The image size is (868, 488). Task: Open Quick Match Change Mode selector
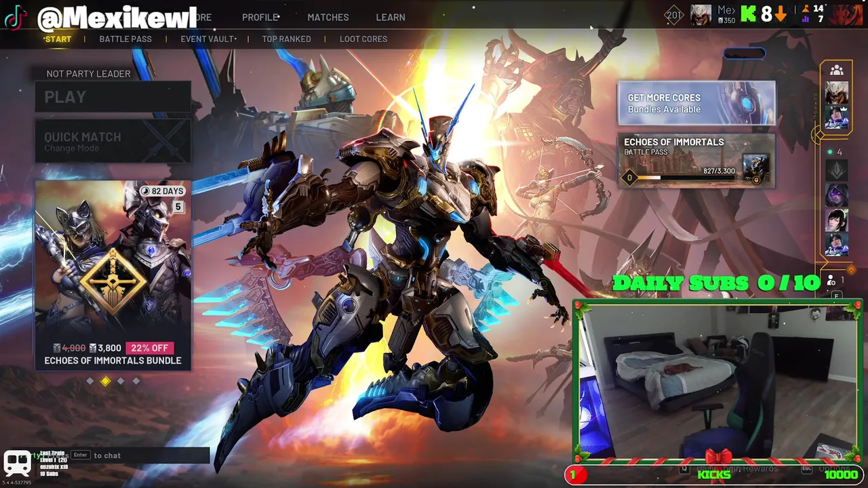coord(113,141)
